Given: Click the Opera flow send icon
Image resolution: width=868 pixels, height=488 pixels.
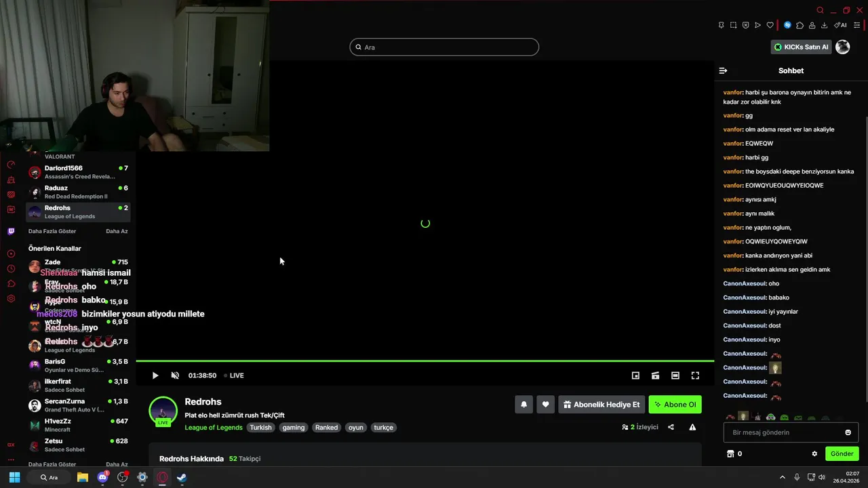Looking at the screenshot, I should pyautogui.click(x=758, y=25).
